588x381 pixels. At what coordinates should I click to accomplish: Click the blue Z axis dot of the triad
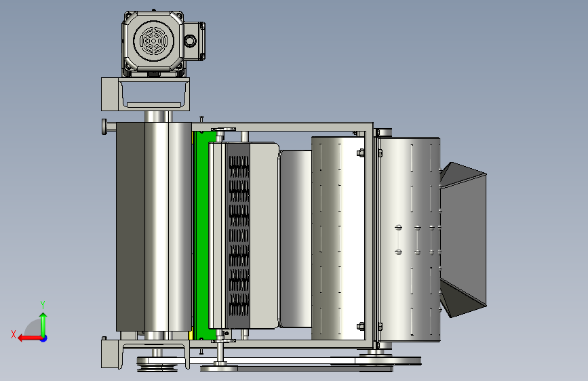(44, 339)
